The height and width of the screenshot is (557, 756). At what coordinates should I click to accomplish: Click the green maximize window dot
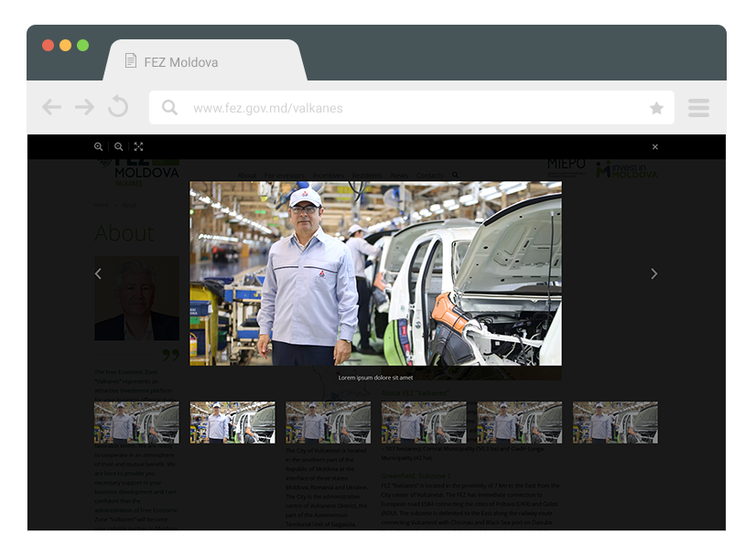tap(83, 46)
